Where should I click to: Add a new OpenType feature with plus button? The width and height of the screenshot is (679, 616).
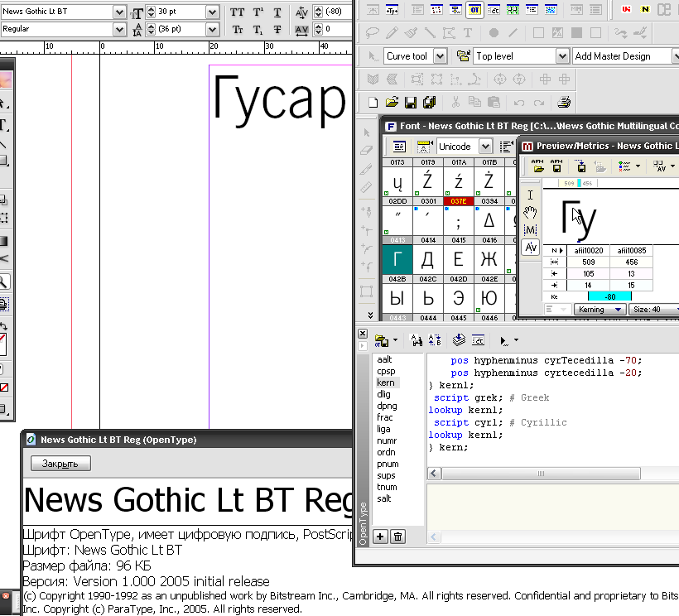pyautogui.click(x=380, y=537)
